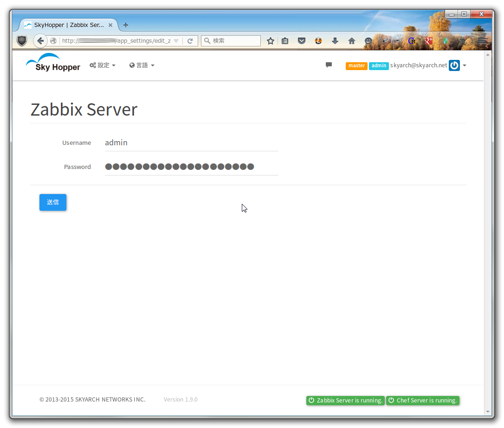Open the comment bubble icon in navbar
This screenshot has height=428, width=504.
click(x=329, y=65)
